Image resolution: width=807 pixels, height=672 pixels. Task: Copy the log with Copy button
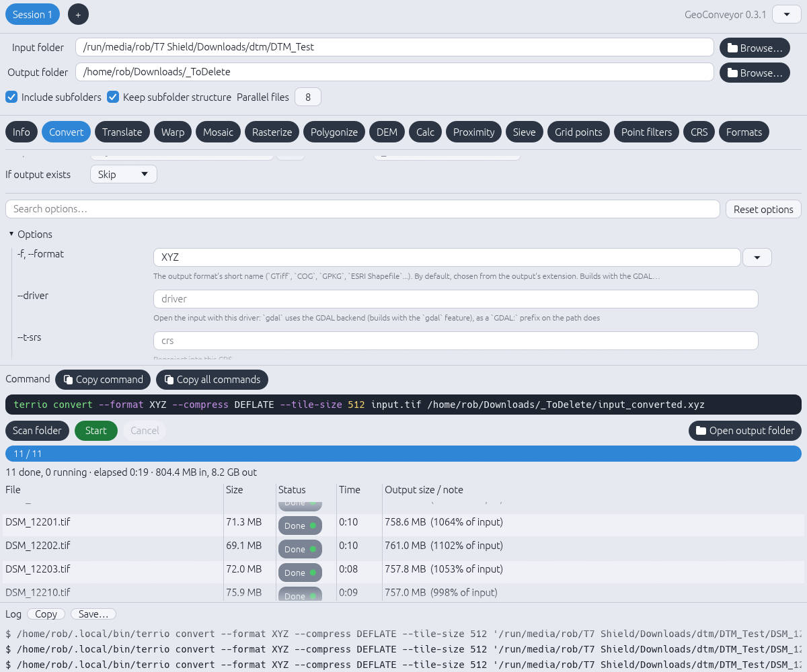coord(46,614)
